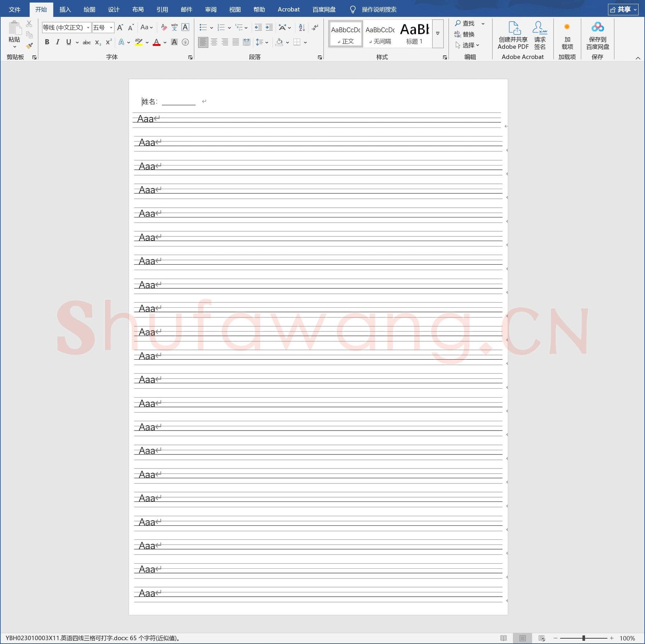The width and height of the screenshot is (645, 644).
Task: Open the phonetic guide (wén) tool
Action: click(175, 27)
